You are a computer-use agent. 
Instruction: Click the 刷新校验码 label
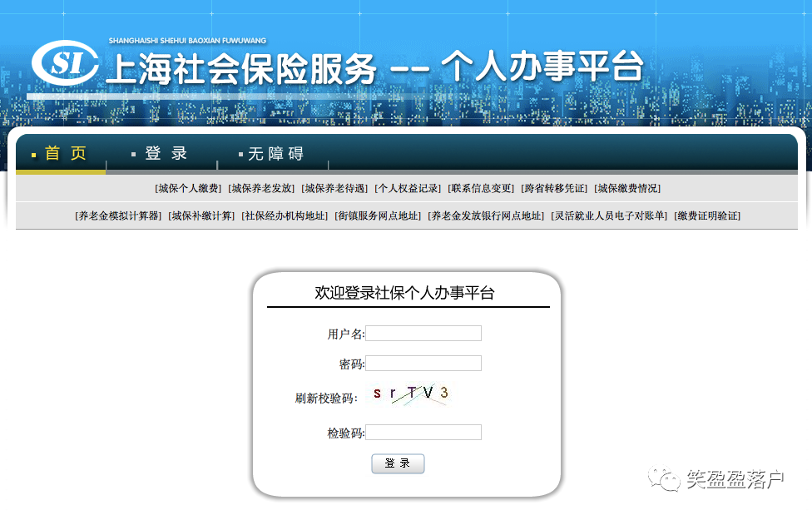click(326, 399)
